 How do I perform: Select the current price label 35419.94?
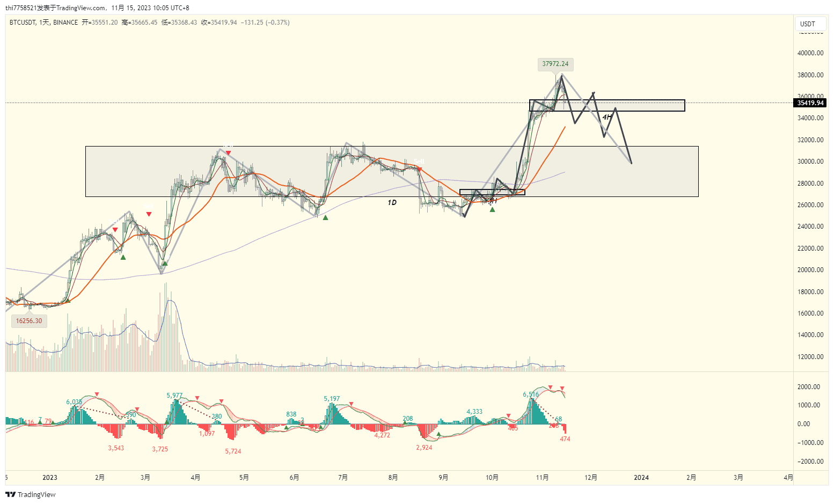pos(810,103)
